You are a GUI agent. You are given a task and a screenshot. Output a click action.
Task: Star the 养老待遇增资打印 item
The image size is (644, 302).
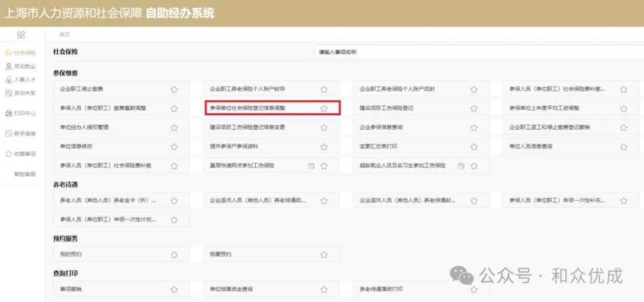[x=474, y=289]
